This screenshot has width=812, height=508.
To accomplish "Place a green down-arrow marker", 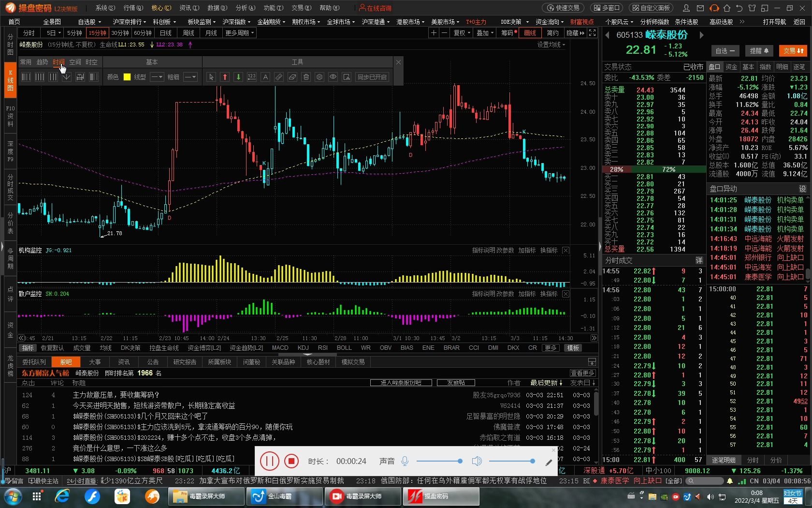I will [238, 77].
